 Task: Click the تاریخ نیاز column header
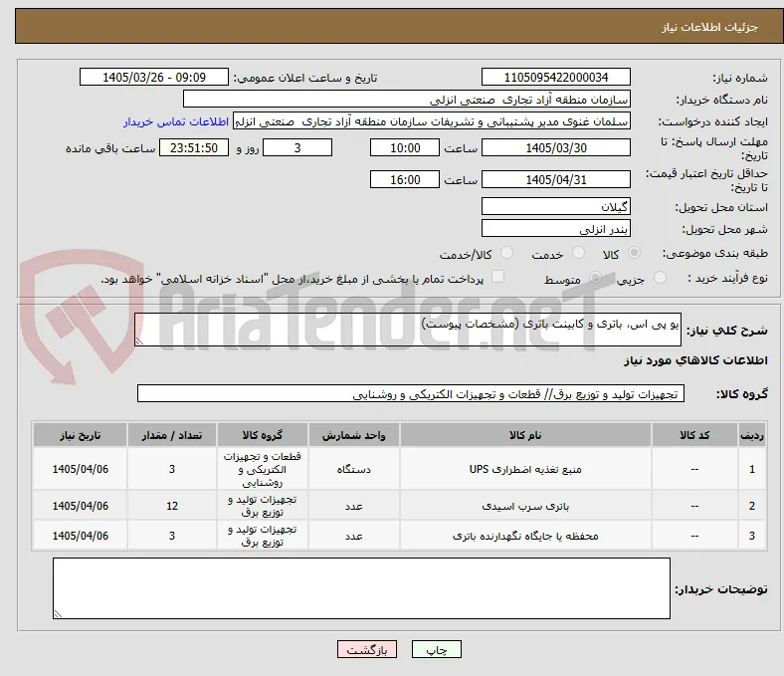(x=80, y=435)
